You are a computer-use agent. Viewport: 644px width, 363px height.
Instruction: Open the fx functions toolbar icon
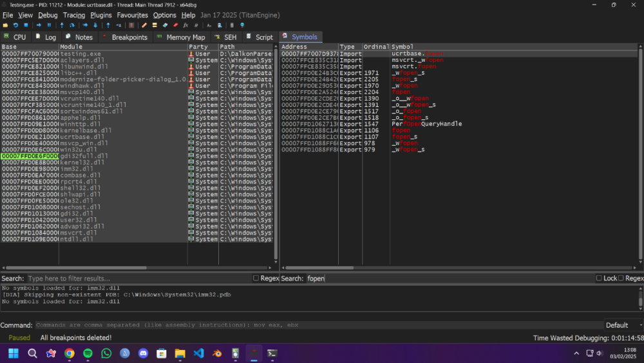[185, 25]
